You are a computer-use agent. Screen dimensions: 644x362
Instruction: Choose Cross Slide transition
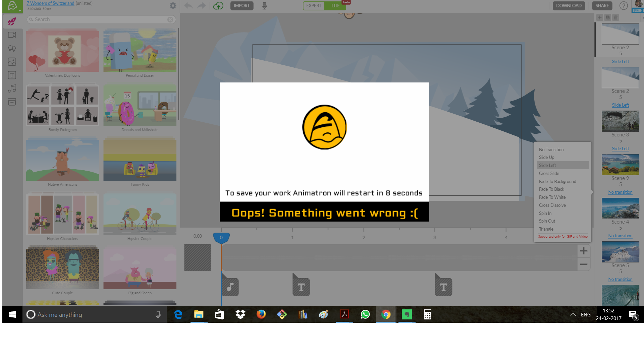[x=549, y=173]
